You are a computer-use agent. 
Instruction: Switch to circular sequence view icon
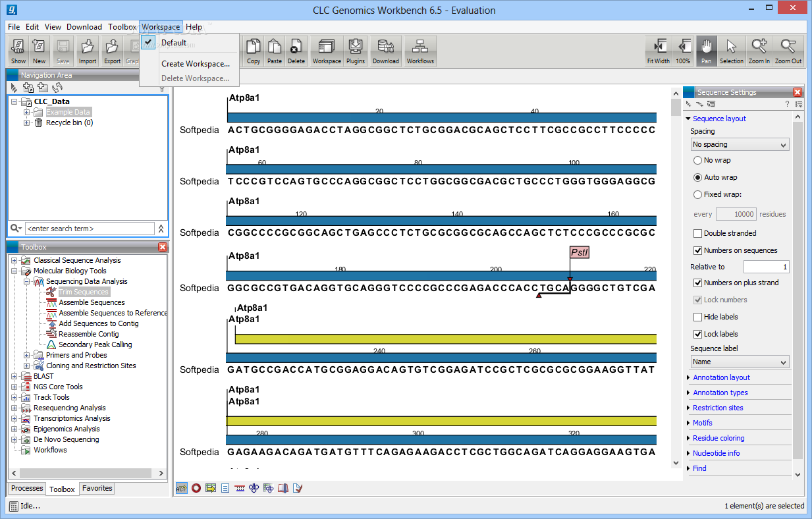[196, 488]
